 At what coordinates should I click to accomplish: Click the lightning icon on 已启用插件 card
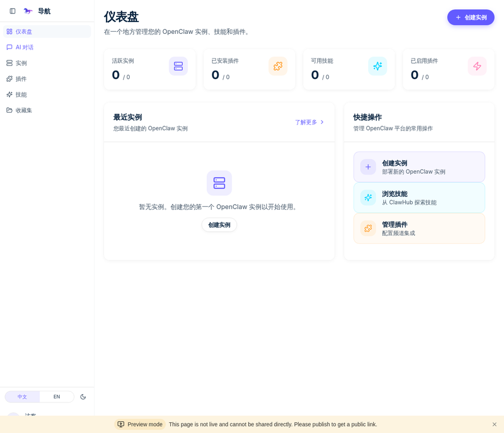click(x=478, y=66)
